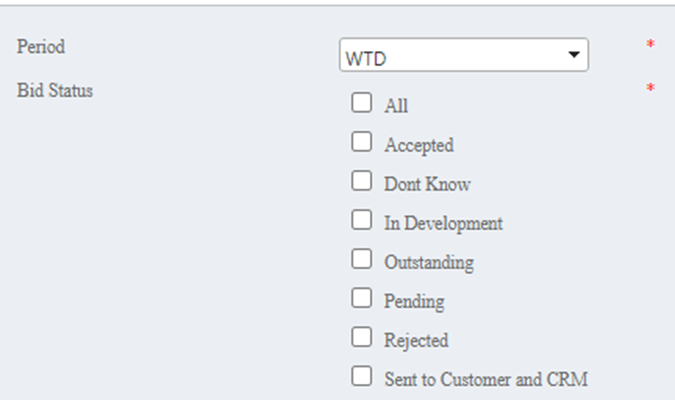Click the Bid Status field label

(x=55, y=89)
